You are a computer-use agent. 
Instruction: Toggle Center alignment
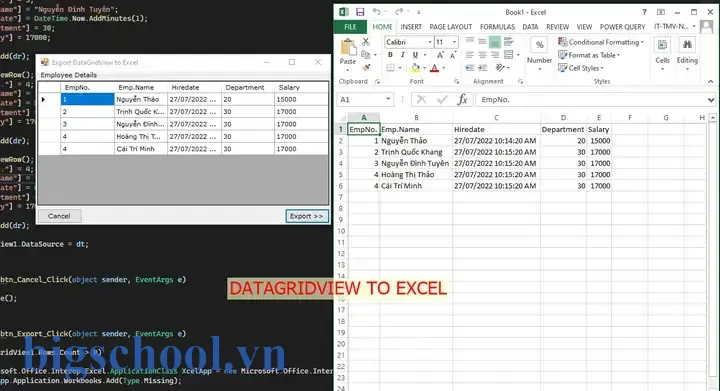(482, 55)
